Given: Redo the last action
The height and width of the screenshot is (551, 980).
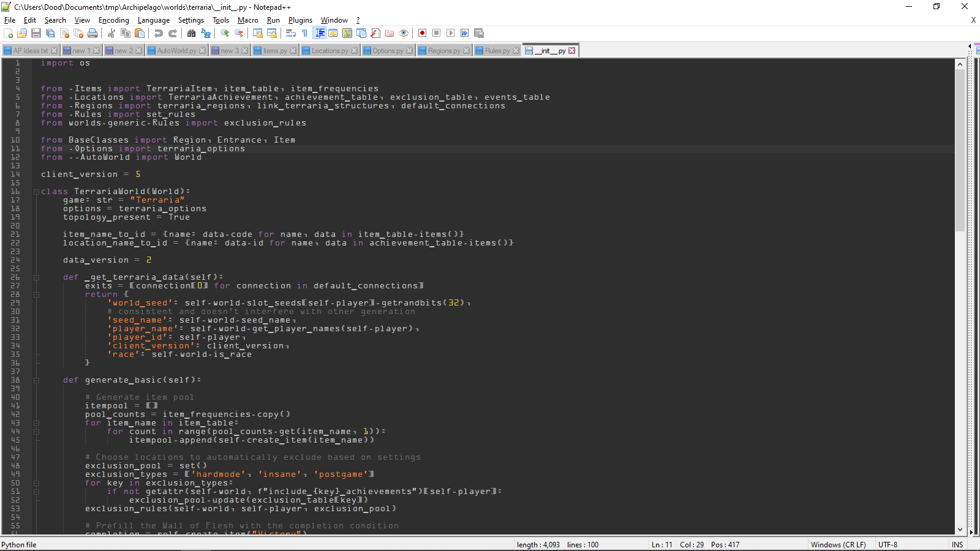Looking at the screenshot, I should click(x=171, y=33).
